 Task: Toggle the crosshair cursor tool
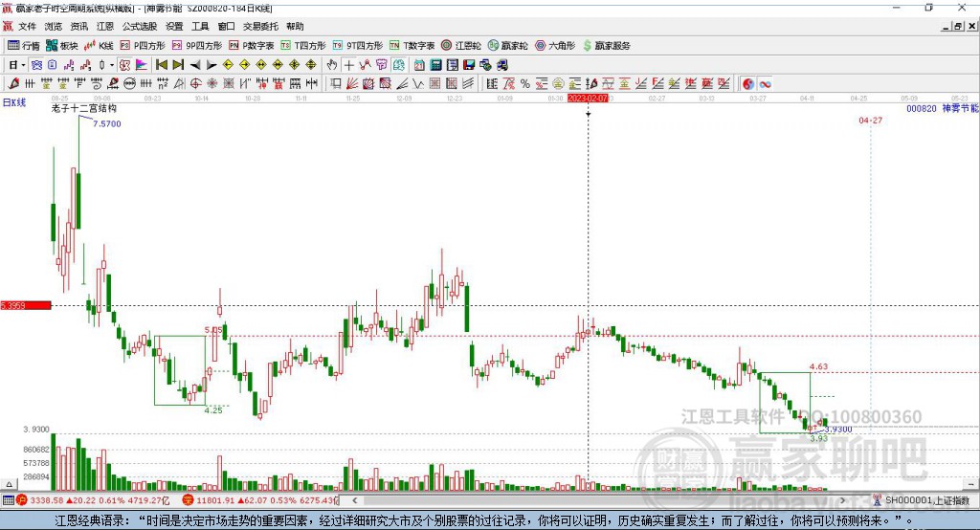pyautogui.click(x=348, y=65)
